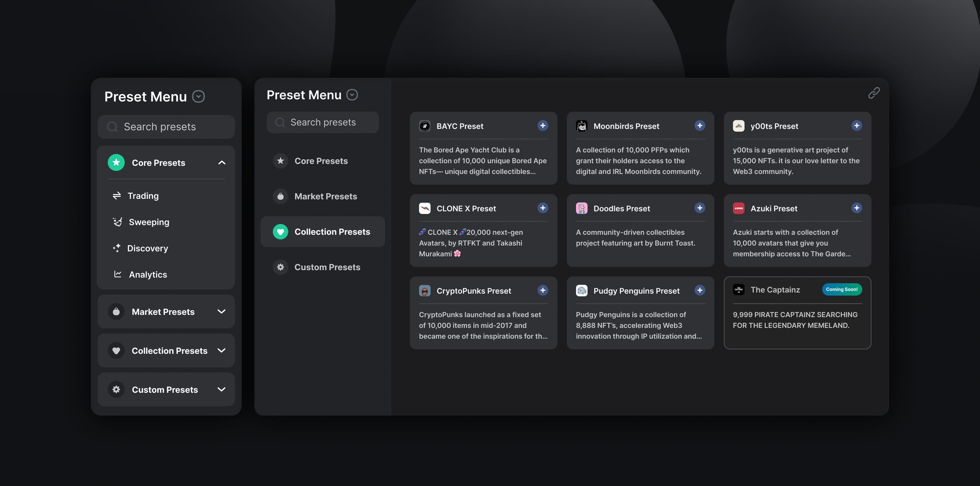Add the CLONE X Preset with plus icon
This screenshot has width=980, height=486.
(543, 208)
